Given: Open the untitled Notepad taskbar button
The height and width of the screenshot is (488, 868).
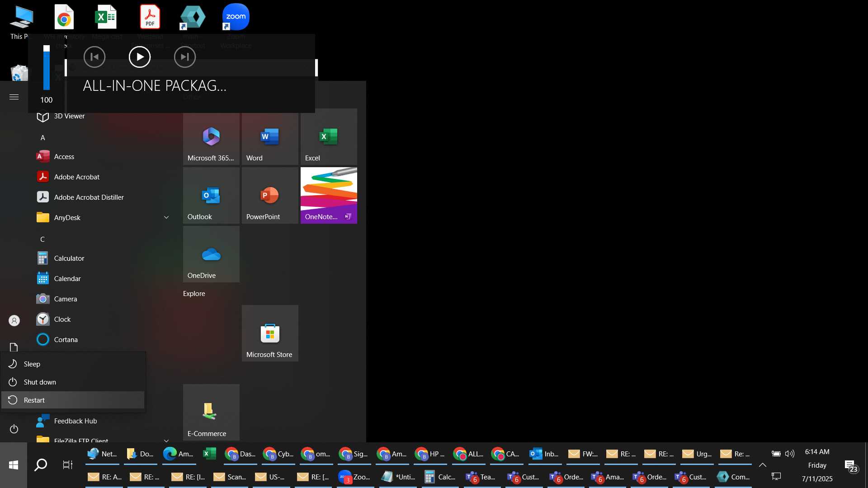Looking at the screenshot, I should (398, 477).
